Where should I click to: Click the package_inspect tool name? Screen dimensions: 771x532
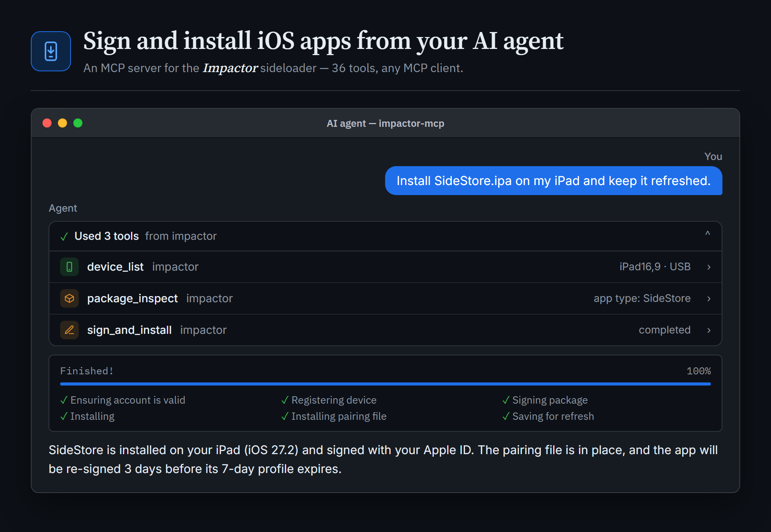pyautogui.click(x=132, y=298)
